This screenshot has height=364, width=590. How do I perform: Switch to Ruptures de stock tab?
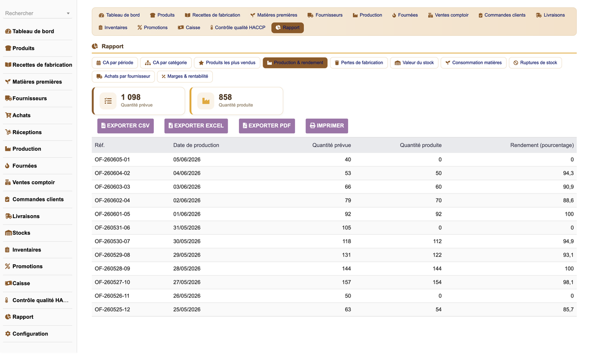pos(535,63)
